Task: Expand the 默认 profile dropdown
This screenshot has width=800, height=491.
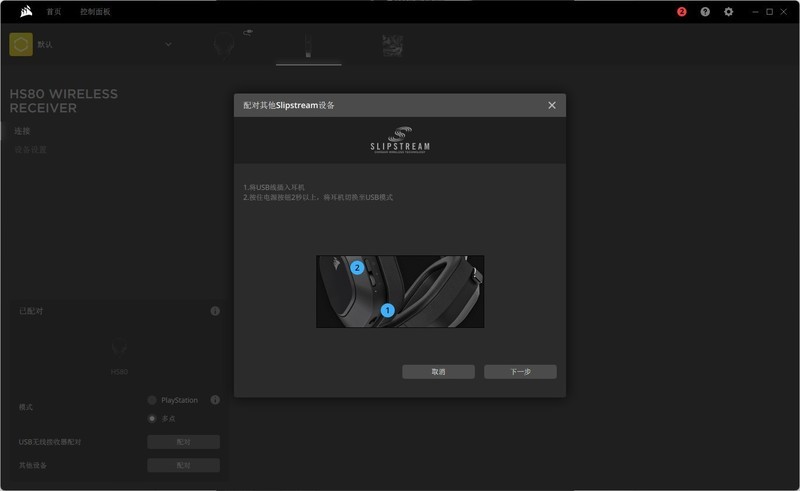Action: [168, 44]
